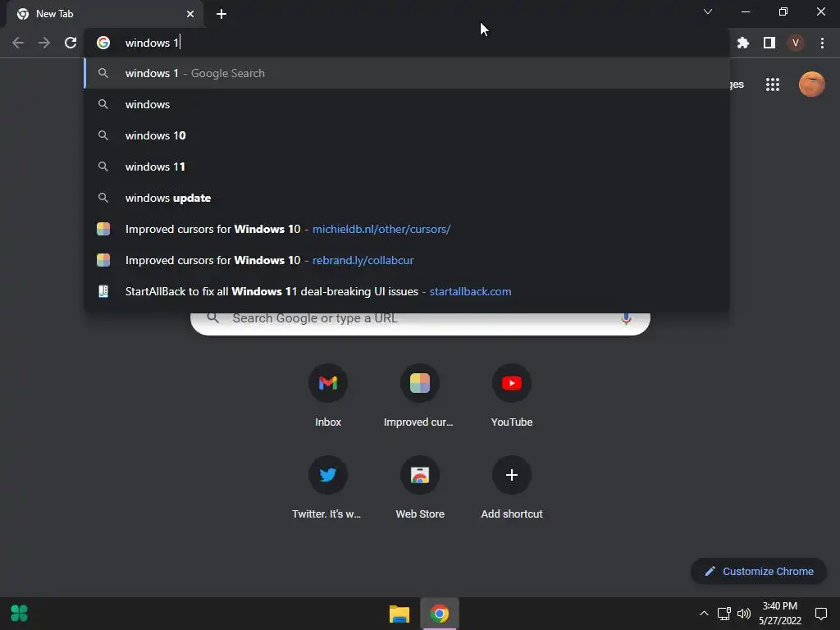Open the volume tray icon
This screenshot has width=840, height=630.
[743, 614]
